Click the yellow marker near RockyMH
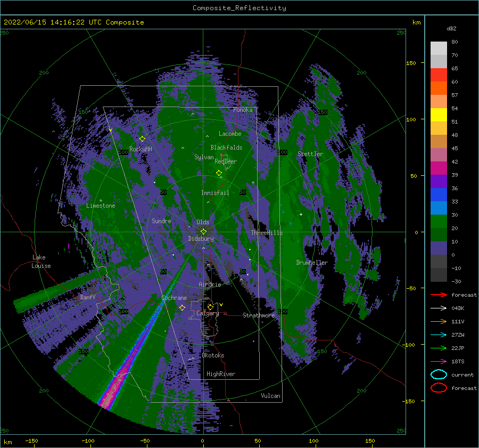 [x=142, y=139]
